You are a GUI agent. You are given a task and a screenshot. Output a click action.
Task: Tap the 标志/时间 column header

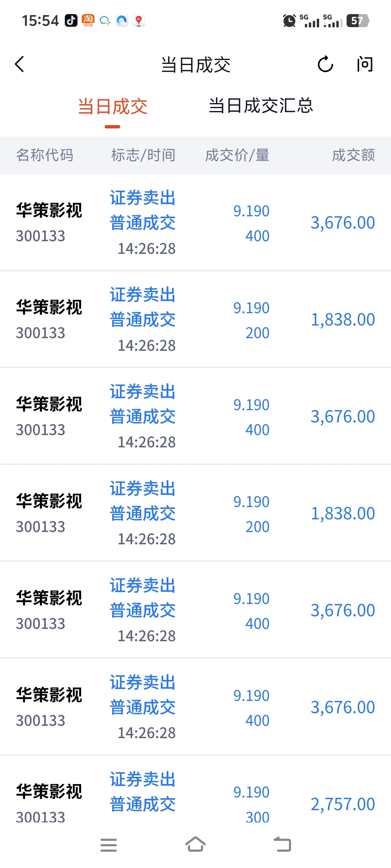pos(143,155)
